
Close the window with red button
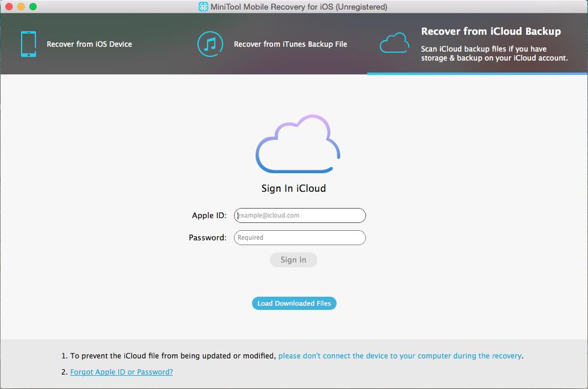(9, 7)
